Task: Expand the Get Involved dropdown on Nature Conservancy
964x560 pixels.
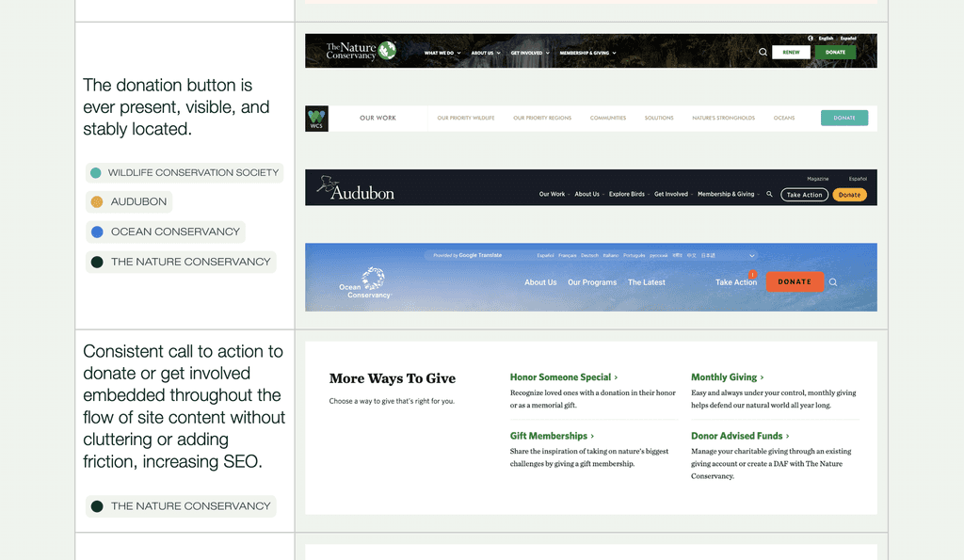Action: coord(530,53)
